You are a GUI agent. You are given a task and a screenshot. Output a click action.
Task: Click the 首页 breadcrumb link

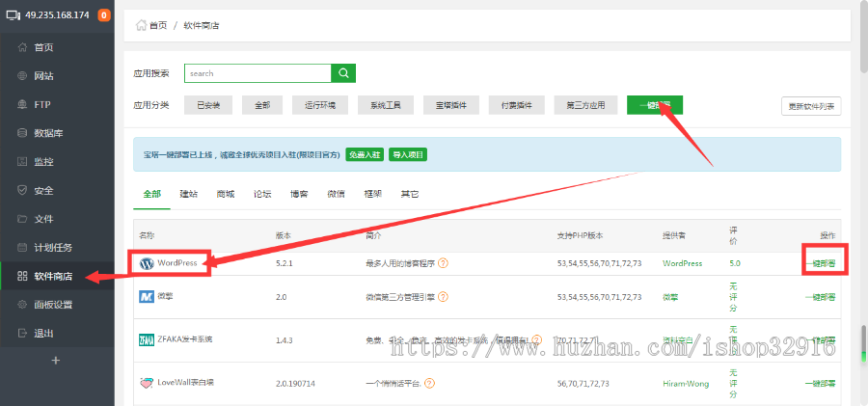[158, 25]
